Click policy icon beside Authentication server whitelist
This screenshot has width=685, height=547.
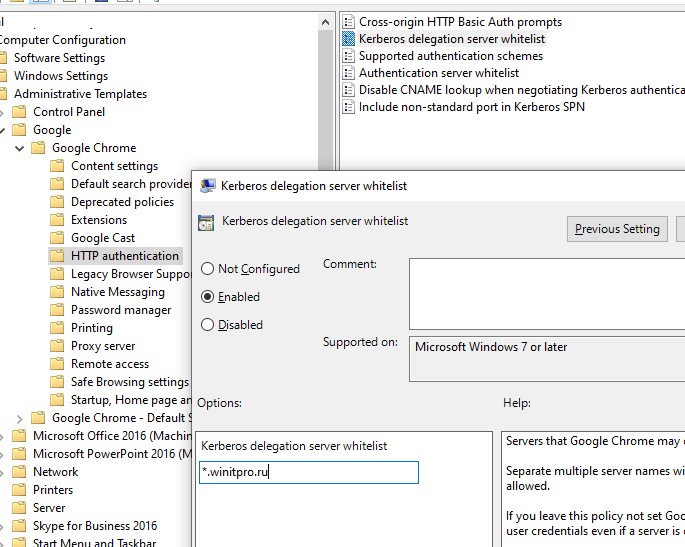click(348, 73)
